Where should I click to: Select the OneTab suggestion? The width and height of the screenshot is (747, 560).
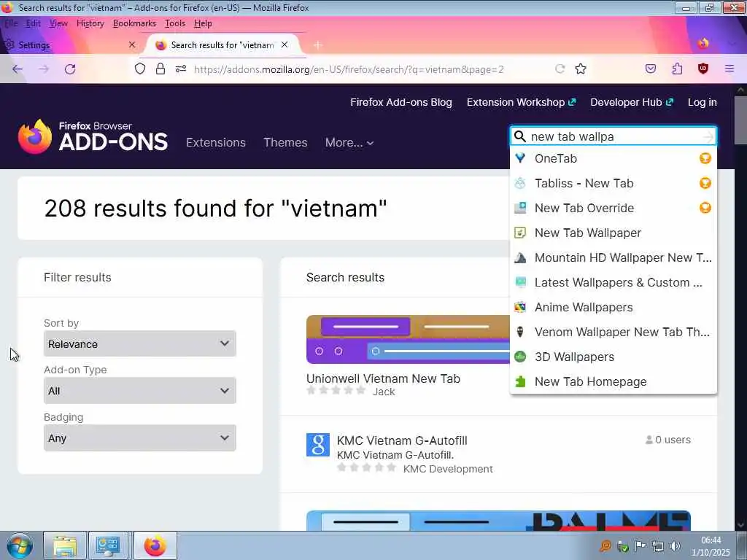613,158
